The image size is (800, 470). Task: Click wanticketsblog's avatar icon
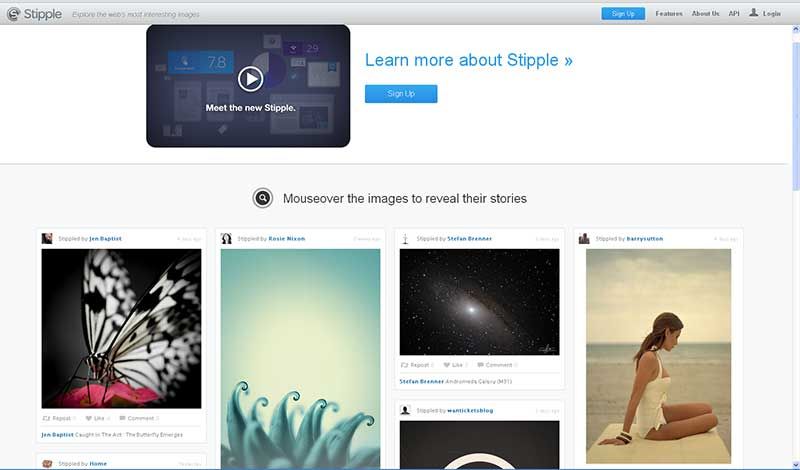pyautogui.click(x=405, y=410)
